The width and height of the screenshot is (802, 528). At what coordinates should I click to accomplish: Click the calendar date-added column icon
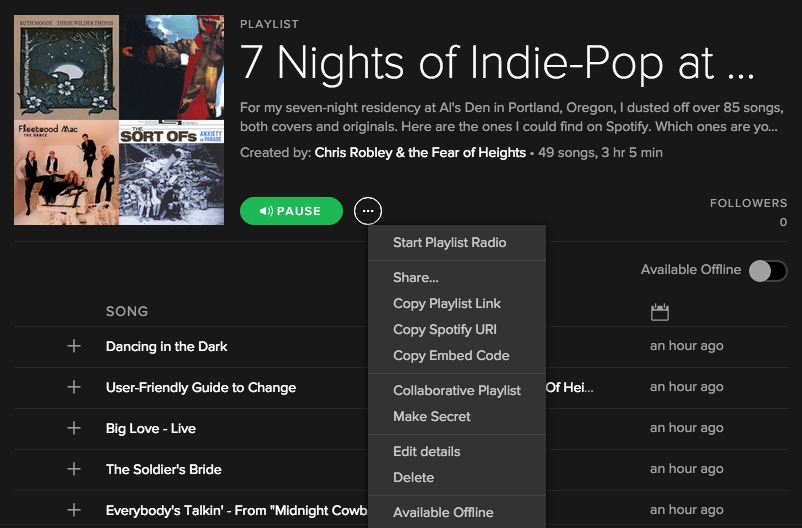659,312
